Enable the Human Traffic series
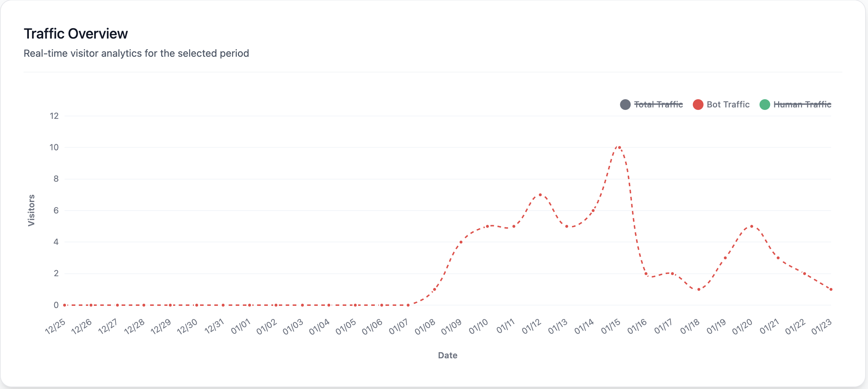The height and width of the screenshot is (389, 868). 802,105
